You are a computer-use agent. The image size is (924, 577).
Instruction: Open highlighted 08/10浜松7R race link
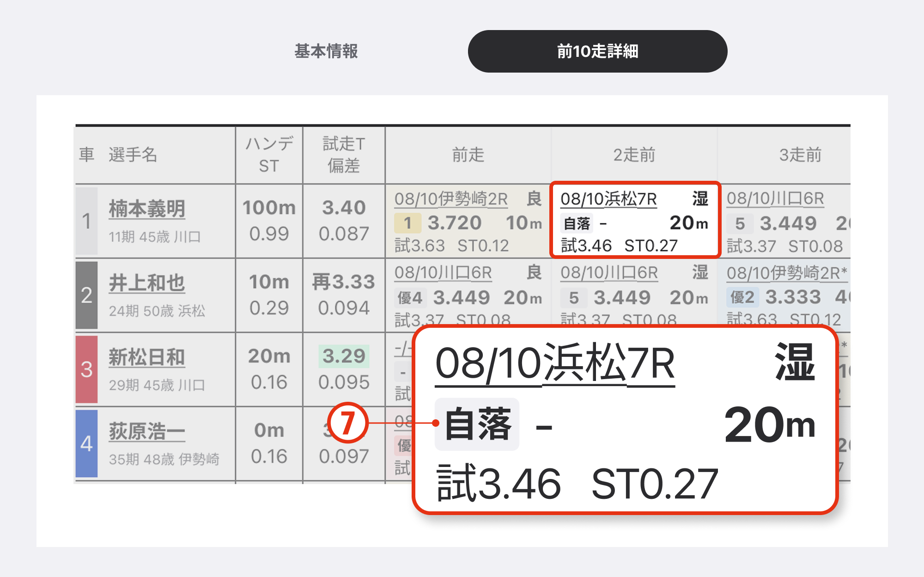tap(608, 199)
